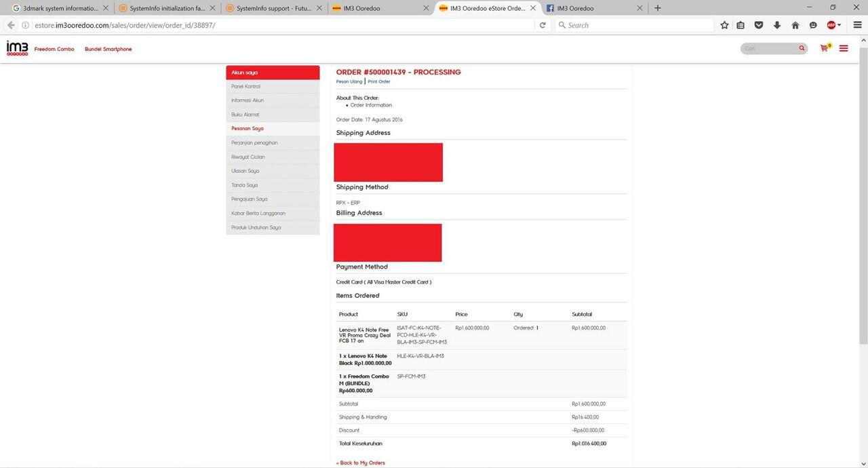Image resolution: width=868 pixels, height=468 pixels.
Task: Click the RPX - ERP shipping method text
Action: (348, 202)
